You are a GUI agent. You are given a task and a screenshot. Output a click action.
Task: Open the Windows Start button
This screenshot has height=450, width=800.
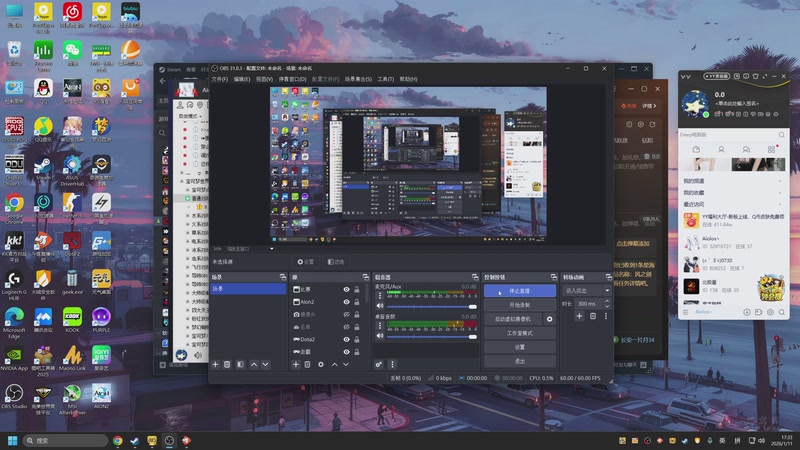[13, 440]
